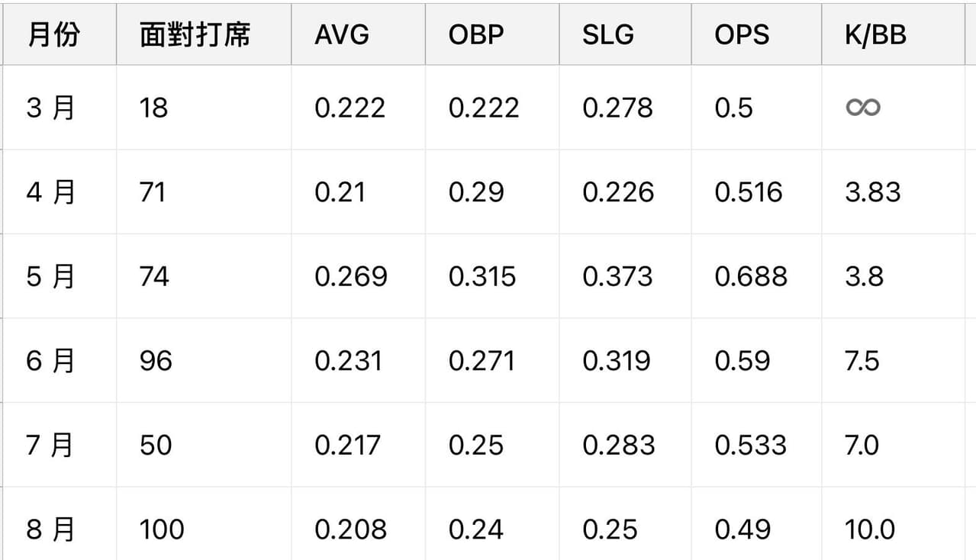Click the 0.269 AVG cell for 5月
The image size is (976, 560).
pos(358,276)
